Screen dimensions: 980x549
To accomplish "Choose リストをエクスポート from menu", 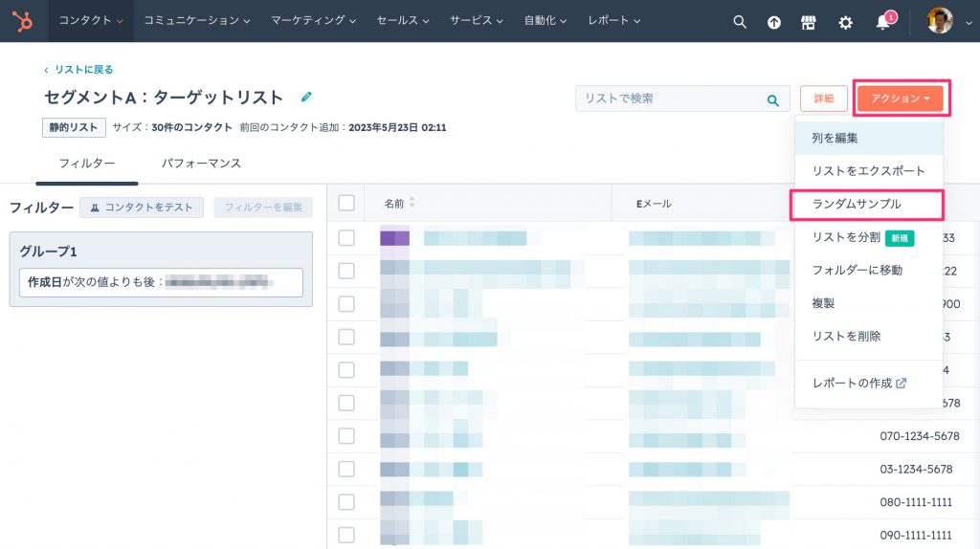I will (x=869, y=171).
